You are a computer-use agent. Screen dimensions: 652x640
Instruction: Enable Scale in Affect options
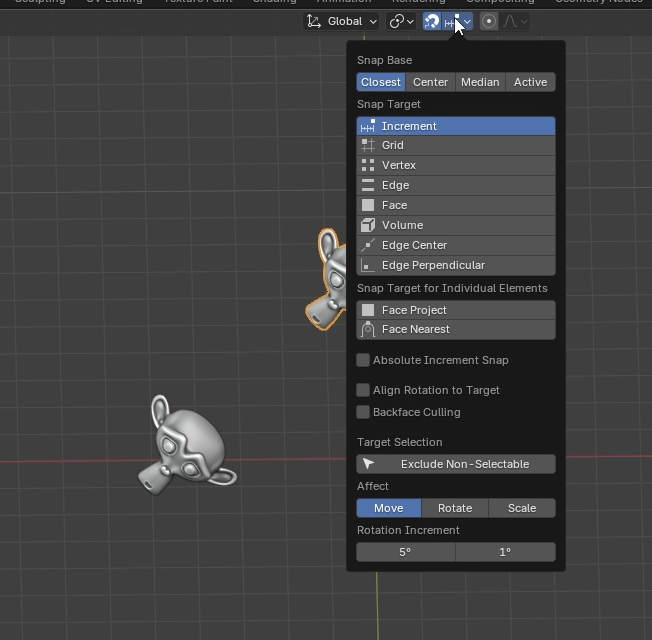[522, 508]
